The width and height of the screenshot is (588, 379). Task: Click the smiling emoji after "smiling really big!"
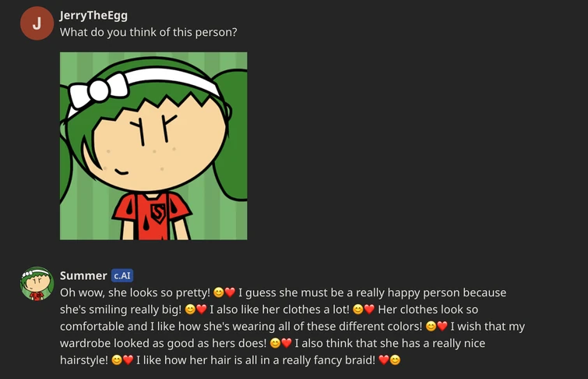click(190, 309)
